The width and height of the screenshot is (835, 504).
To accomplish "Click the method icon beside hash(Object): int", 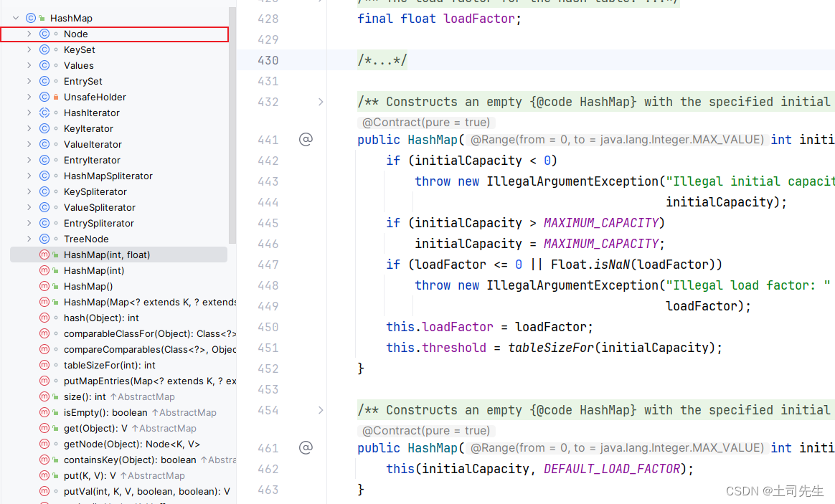I will tap(44, 318).
